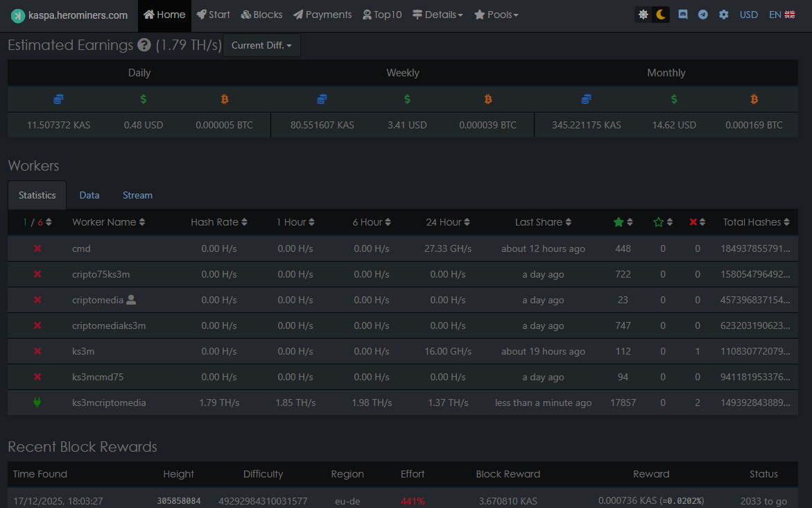
Task: Switch to light theme sun icon
Action: tap(643, 15)
